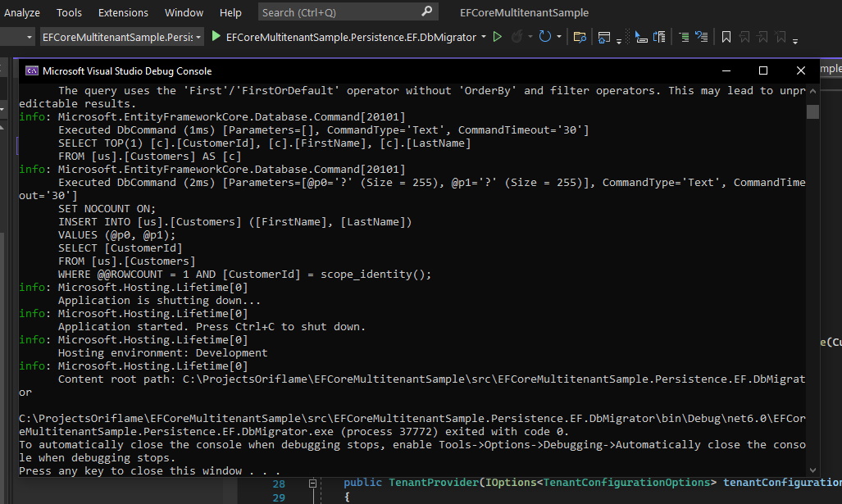Open the Tools menu
The width and height of the screenshot is (842, 504).
(69, 12)
